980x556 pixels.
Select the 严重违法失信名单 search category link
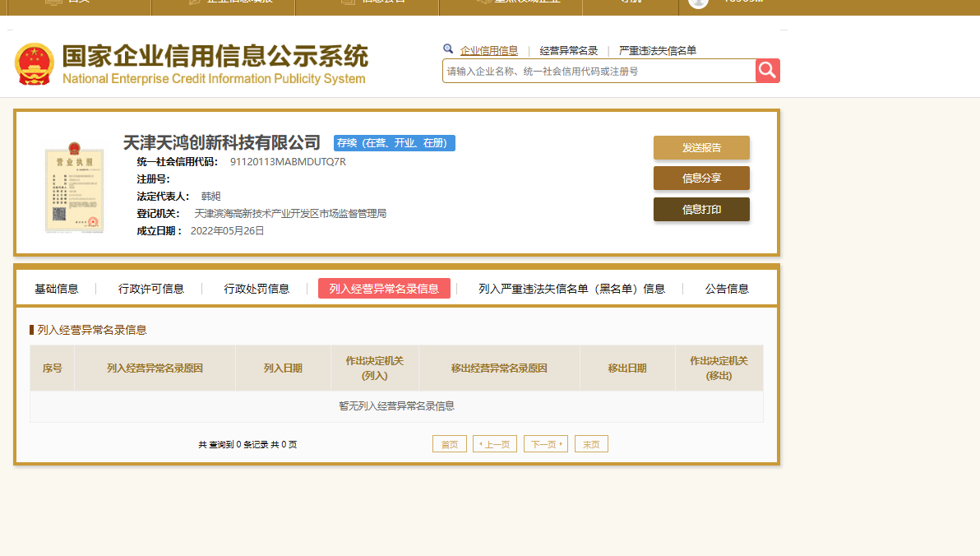pyautogui.click(x=658, y=51)
